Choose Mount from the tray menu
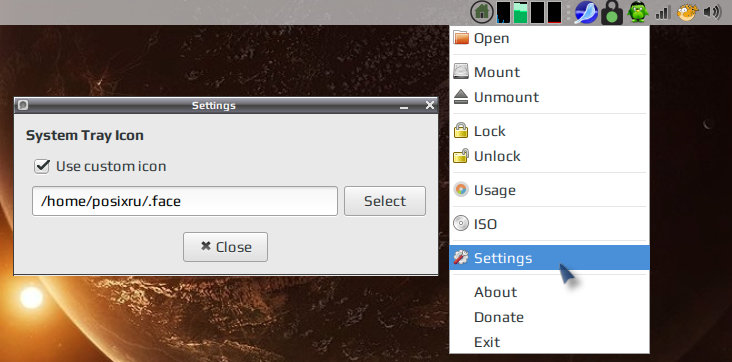 pos(549,72)
